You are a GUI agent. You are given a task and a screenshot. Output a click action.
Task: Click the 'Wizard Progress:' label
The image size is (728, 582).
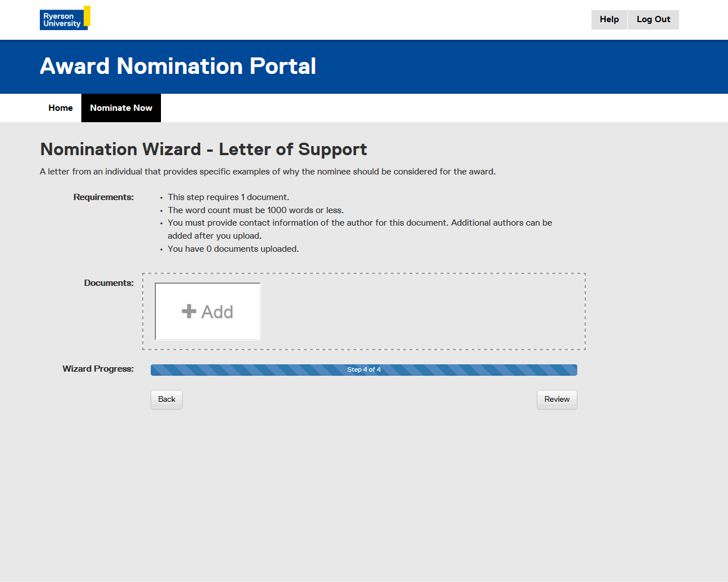[x=98, y=369]
